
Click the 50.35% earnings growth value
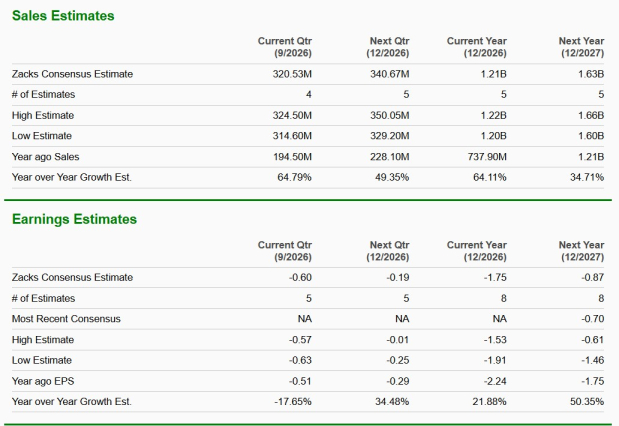587,402
